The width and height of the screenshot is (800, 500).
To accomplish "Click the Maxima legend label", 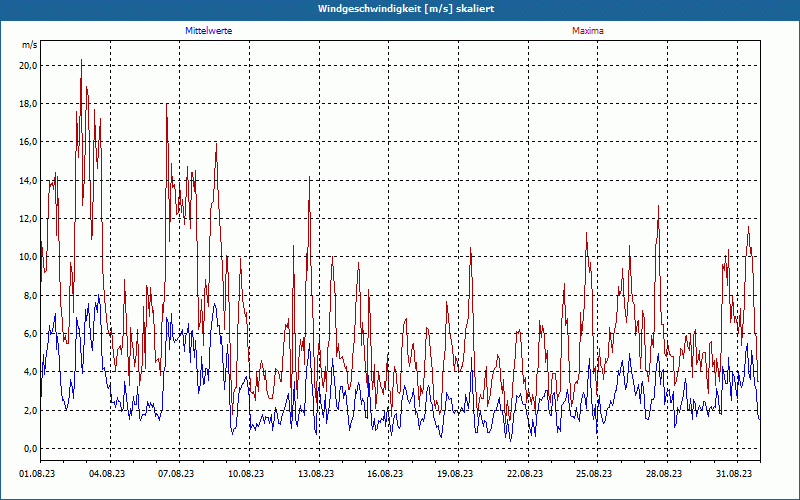I will pos(588,31).
